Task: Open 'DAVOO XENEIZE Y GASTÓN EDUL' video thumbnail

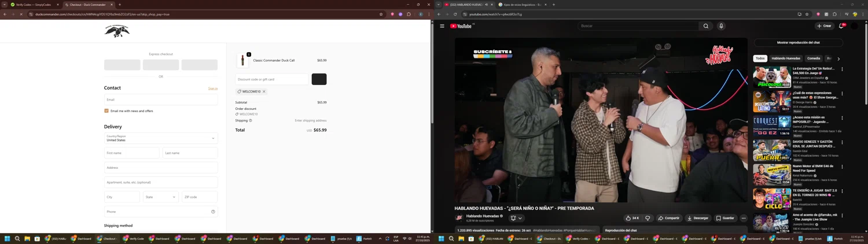Action: point(772,150)
